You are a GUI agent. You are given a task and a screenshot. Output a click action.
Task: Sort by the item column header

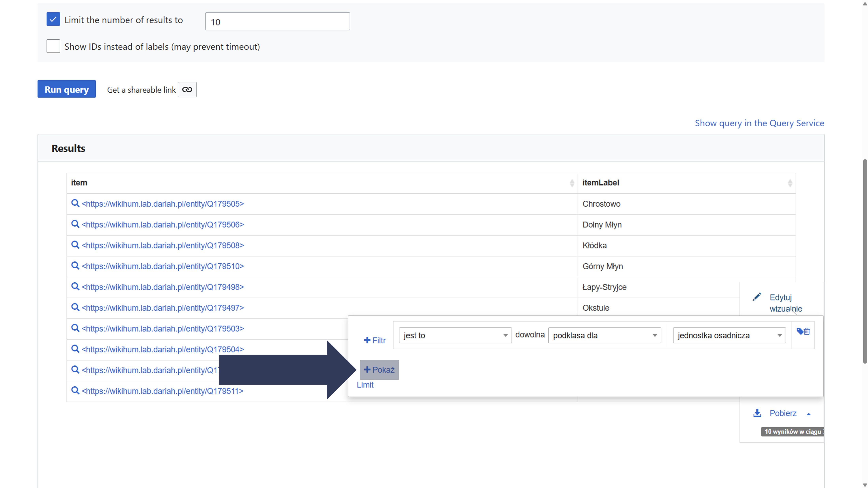322,183
